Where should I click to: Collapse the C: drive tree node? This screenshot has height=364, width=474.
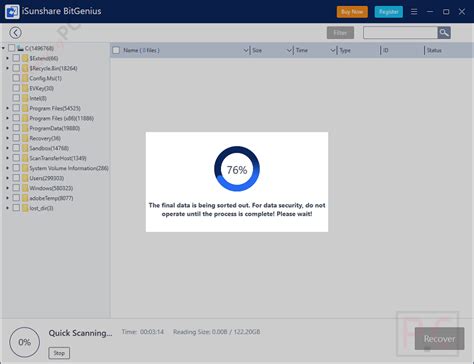click(x=3, y=48)
